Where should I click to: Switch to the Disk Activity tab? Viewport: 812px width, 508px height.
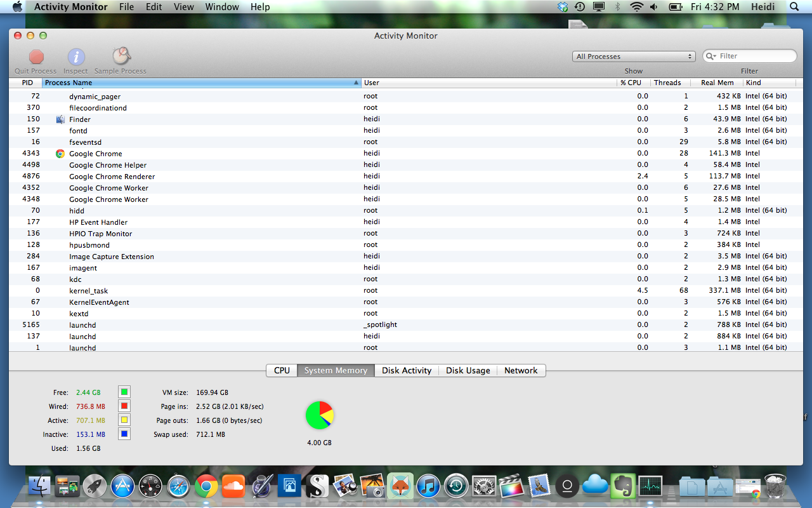407,370
